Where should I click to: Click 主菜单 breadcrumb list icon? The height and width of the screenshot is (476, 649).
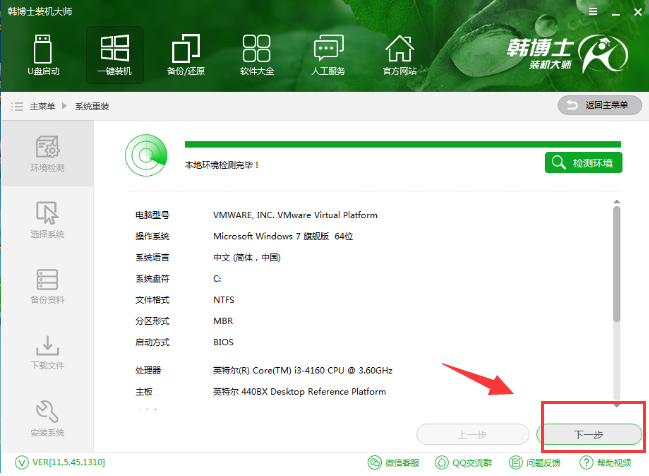pyautogui.click(x=17, y=106)
